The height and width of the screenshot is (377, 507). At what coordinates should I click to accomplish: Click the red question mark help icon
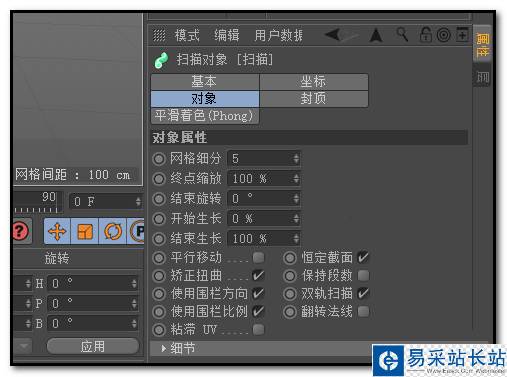point(21,231)
